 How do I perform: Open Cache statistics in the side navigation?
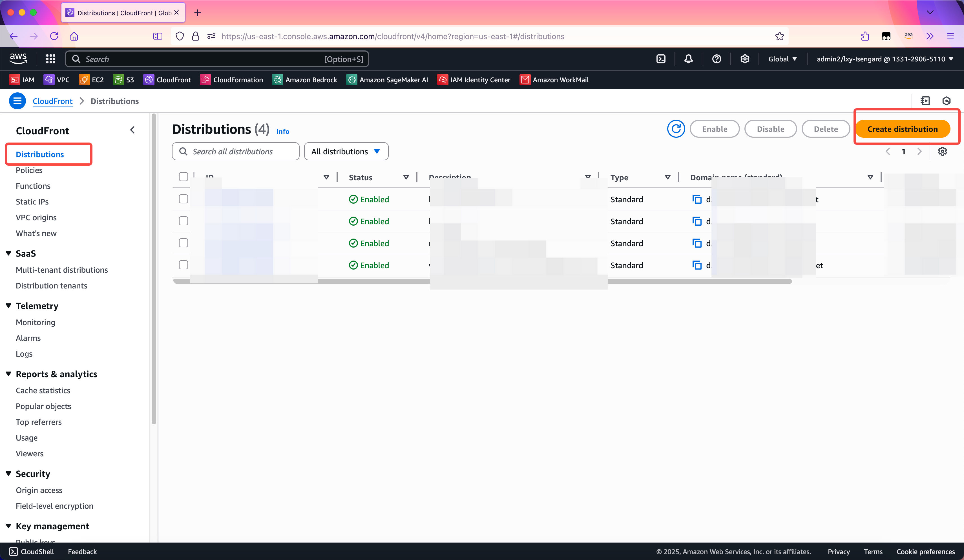click(43, 390)
